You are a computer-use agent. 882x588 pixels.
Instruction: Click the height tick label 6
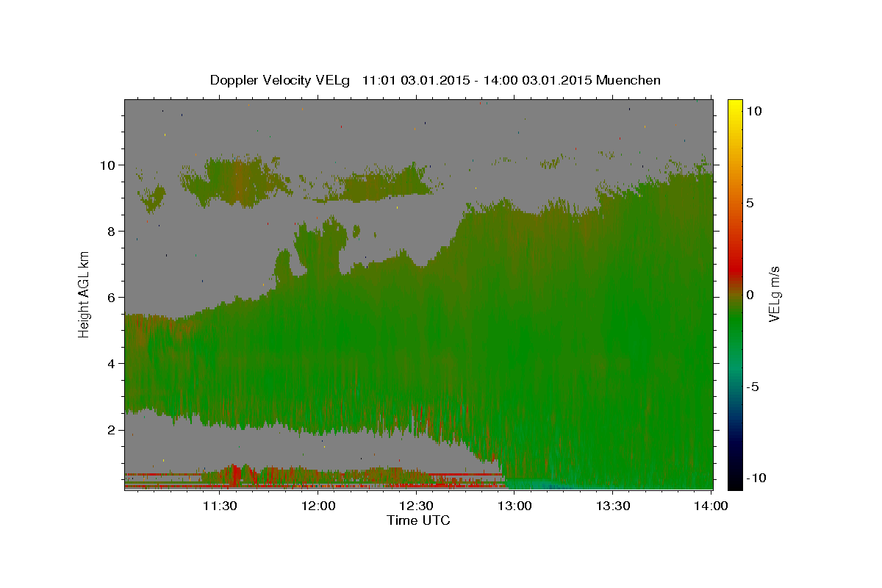point(110,297)
